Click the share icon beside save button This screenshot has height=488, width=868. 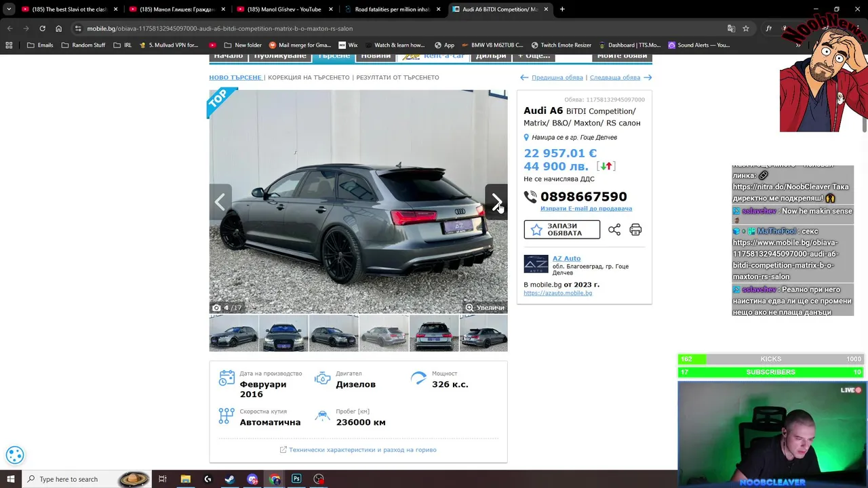[614, 230]
